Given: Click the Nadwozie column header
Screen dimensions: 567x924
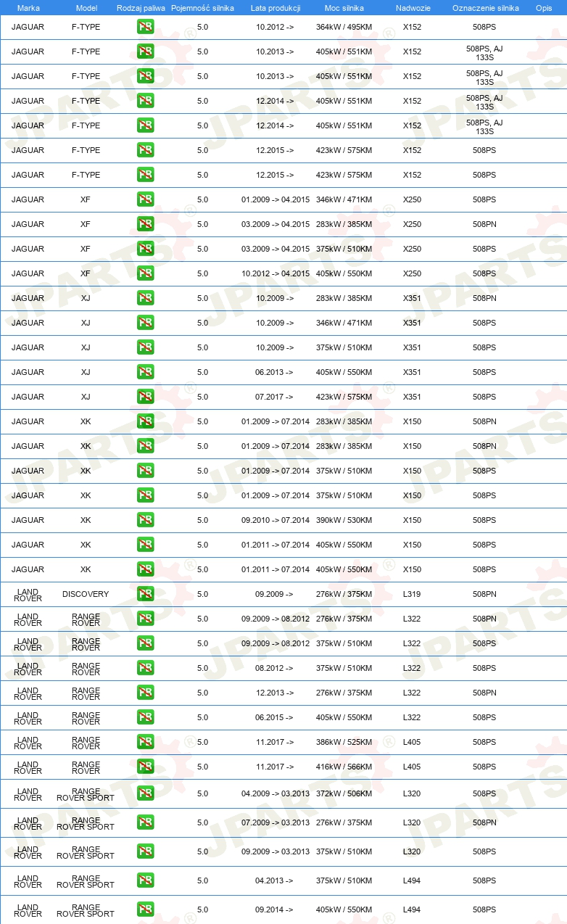Looking at the screenshot, I should [x=412, y=7].
